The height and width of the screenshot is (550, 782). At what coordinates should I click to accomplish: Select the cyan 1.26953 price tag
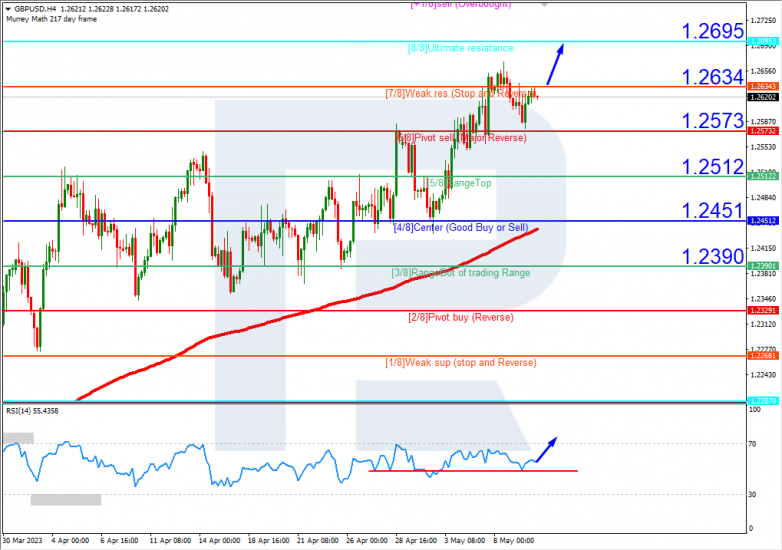click(x=763, y=41)
